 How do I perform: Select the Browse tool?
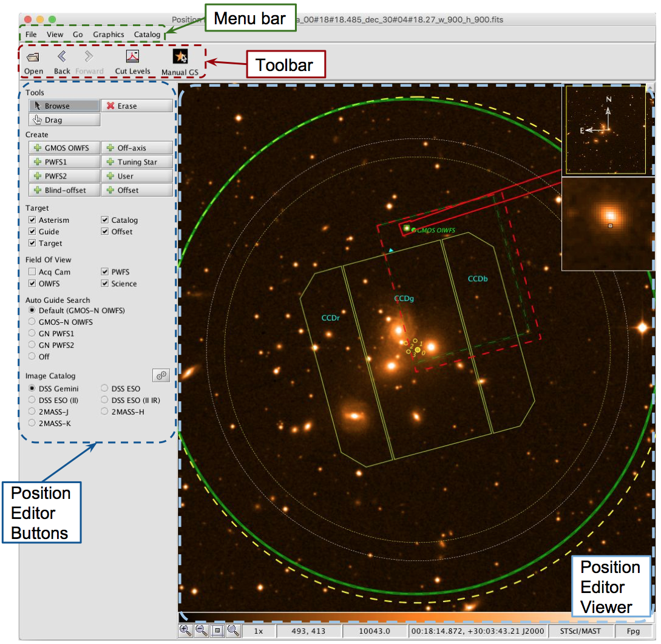(x=64, y=106)
